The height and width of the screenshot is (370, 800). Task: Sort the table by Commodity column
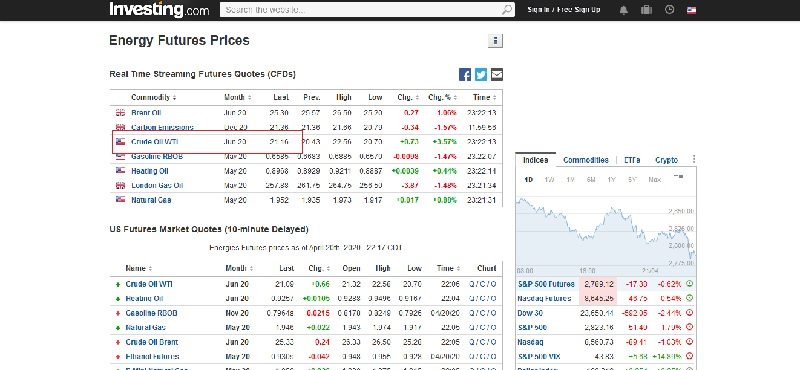[x=154, y=97]
